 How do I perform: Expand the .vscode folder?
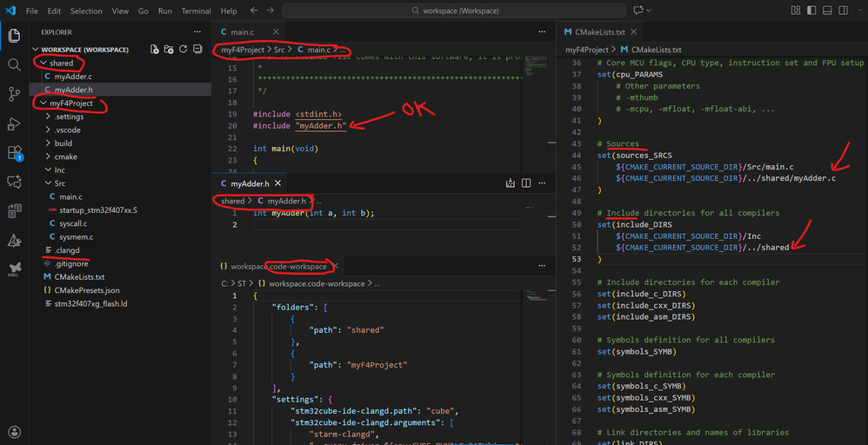point(48,130)
